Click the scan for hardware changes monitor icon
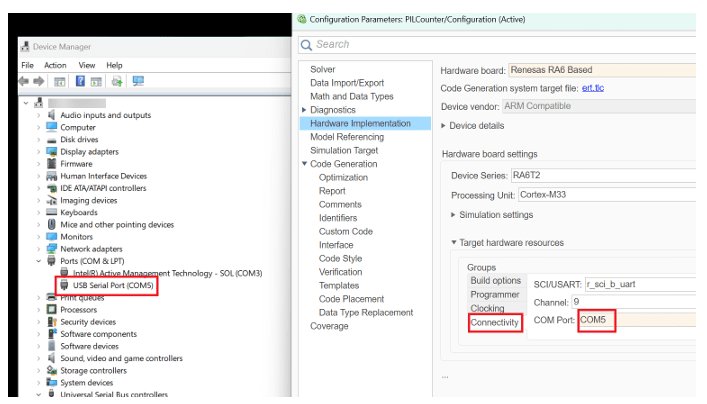Screen dimensions: 707x404 [138, 81]
